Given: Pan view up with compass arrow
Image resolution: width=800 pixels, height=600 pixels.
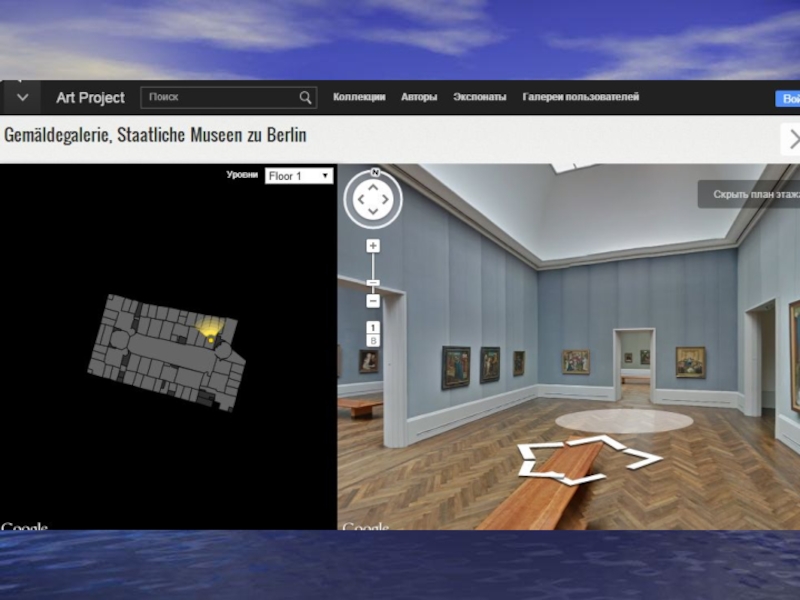Looking at the screenshot, I should 373,188.
